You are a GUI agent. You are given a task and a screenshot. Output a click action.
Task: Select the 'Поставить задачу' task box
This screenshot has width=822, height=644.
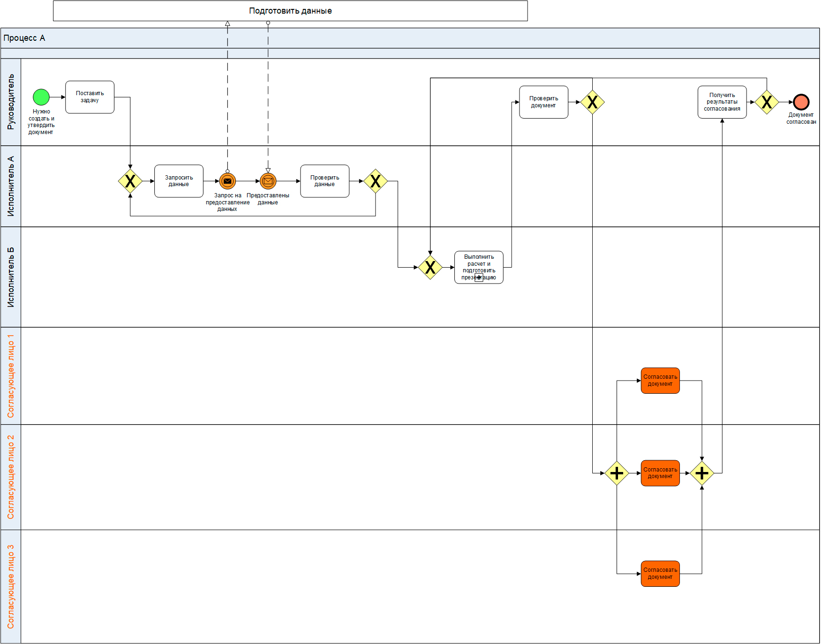click(x=90, y=97)
